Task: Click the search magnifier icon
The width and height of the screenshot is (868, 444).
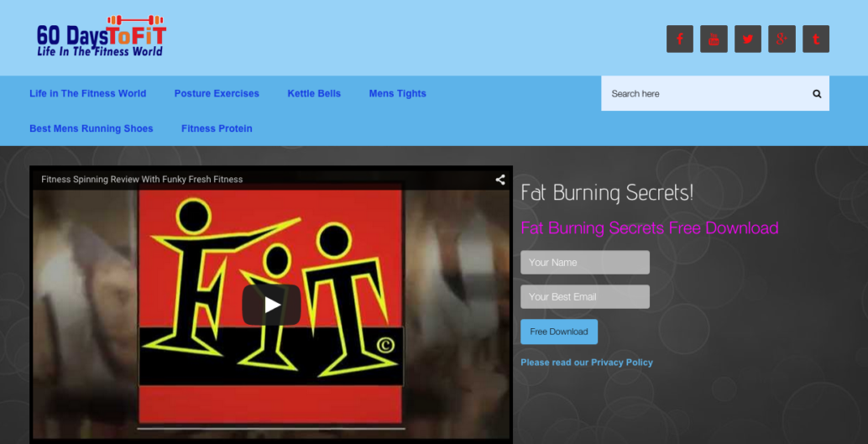Action: [817, 93]
